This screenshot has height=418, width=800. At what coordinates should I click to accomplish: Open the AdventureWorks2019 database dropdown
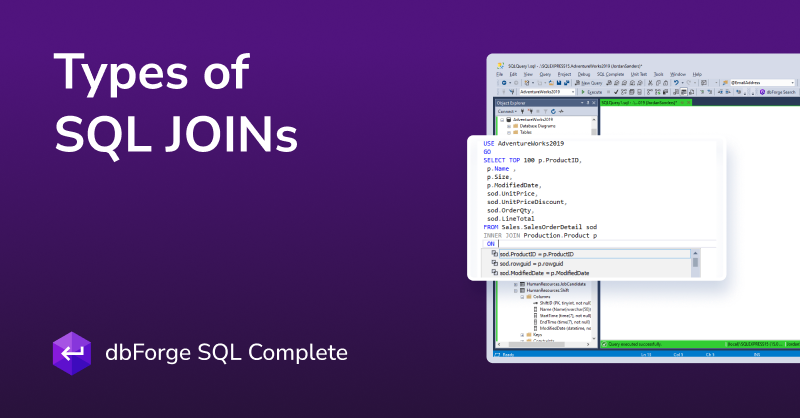(x=547, y=92)
